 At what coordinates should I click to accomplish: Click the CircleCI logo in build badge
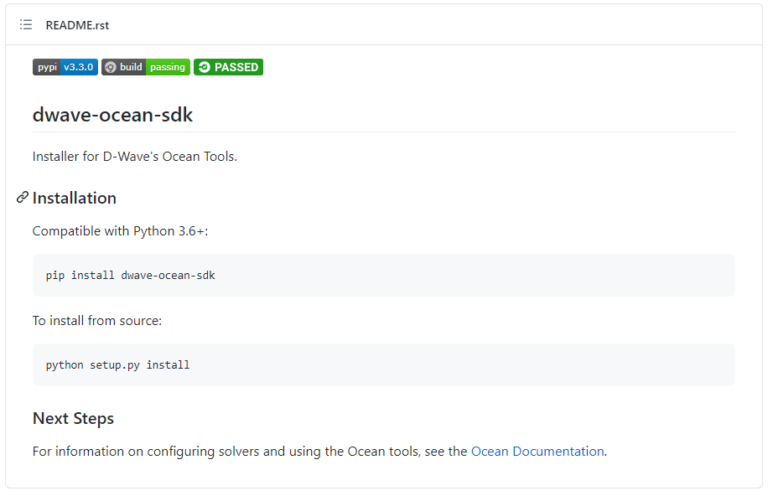tap(110, 67)
